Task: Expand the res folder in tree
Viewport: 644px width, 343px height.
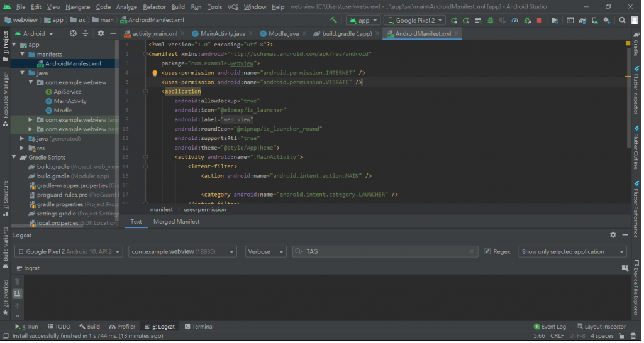Action: click(23, 148)
